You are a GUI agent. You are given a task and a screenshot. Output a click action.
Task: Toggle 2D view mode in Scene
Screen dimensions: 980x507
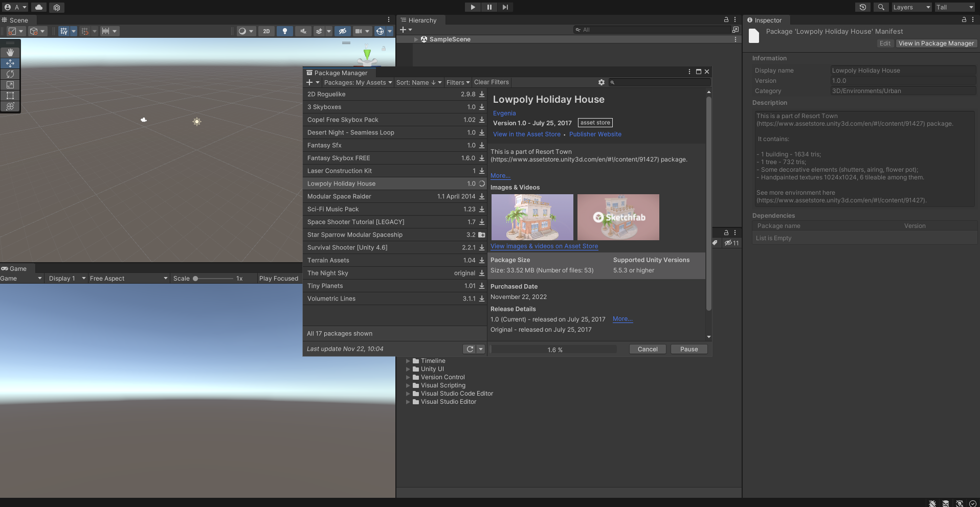266,31
